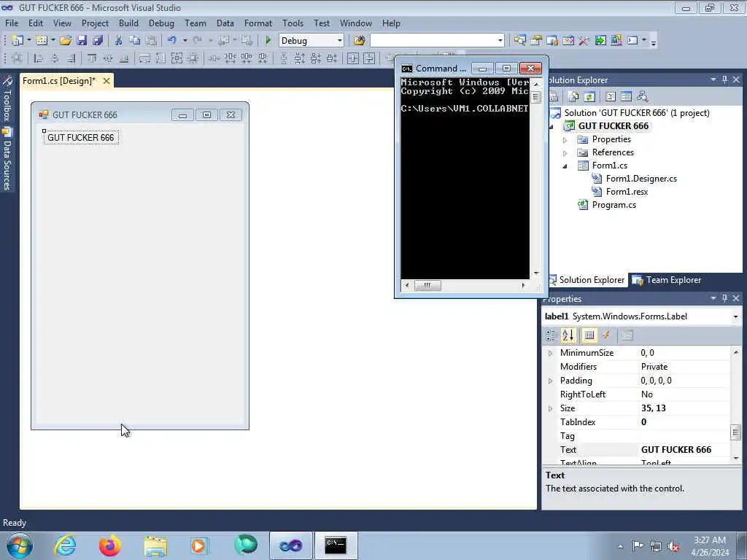Open Firefox from the taskbar
Screen dimensions: 747x560
tap(109, 545)
